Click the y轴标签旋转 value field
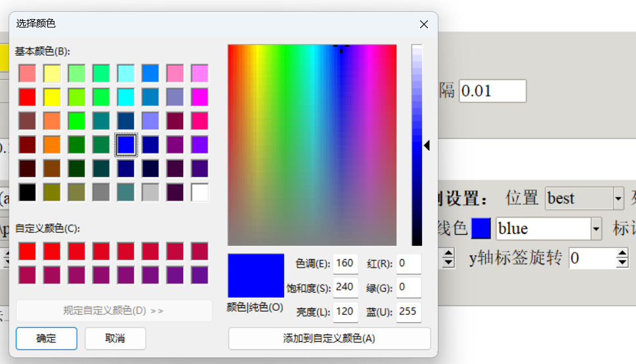This screenshot has height=364, width=636. click(x=593, y=258)
